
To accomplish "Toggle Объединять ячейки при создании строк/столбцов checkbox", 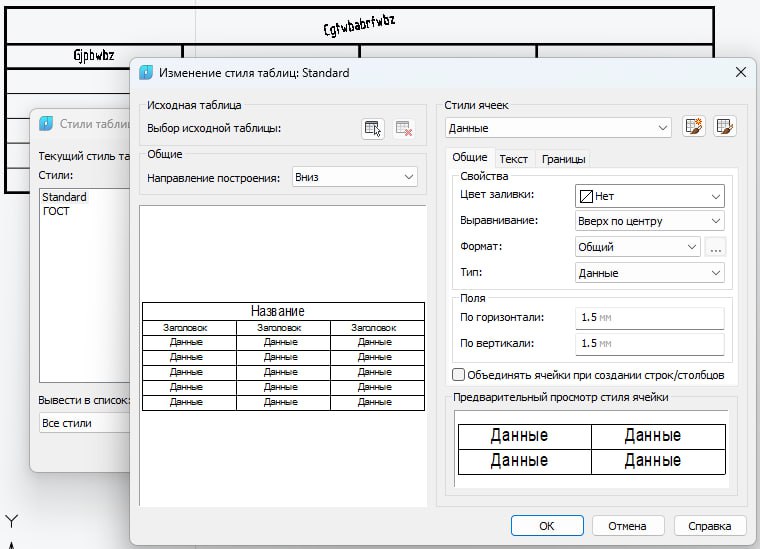I will pyautogui.click(x=459, y=375).
